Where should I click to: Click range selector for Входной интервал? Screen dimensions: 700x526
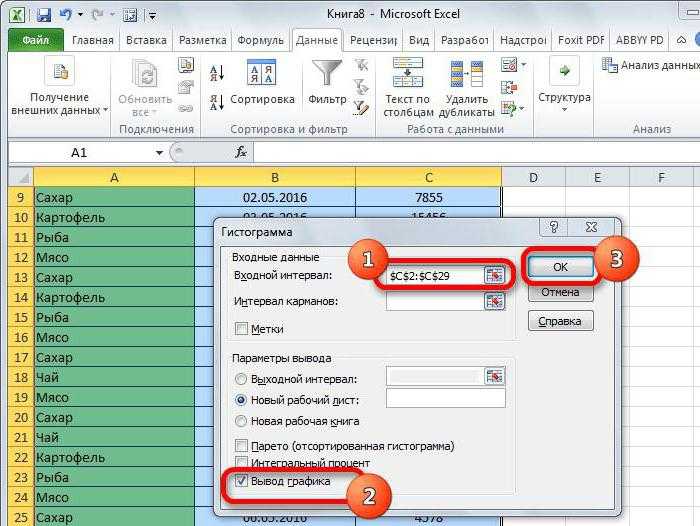click(x=494, y=276)
